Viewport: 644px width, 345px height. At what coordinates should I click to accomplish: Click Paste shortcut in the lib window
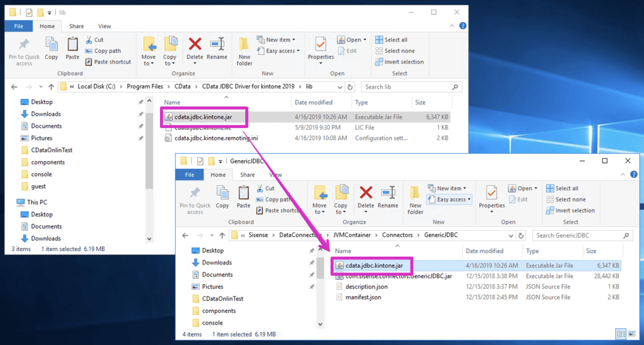[x=108, y=62]
